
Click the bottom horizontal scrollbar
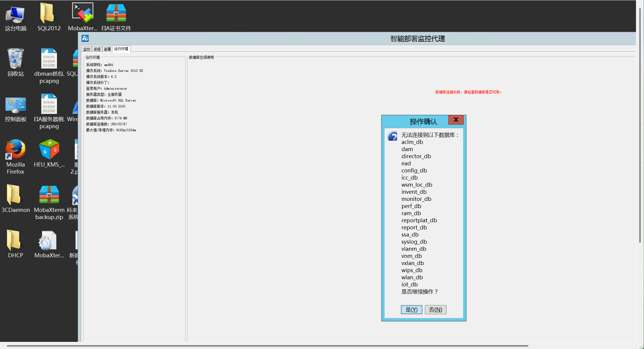(267, 346)
